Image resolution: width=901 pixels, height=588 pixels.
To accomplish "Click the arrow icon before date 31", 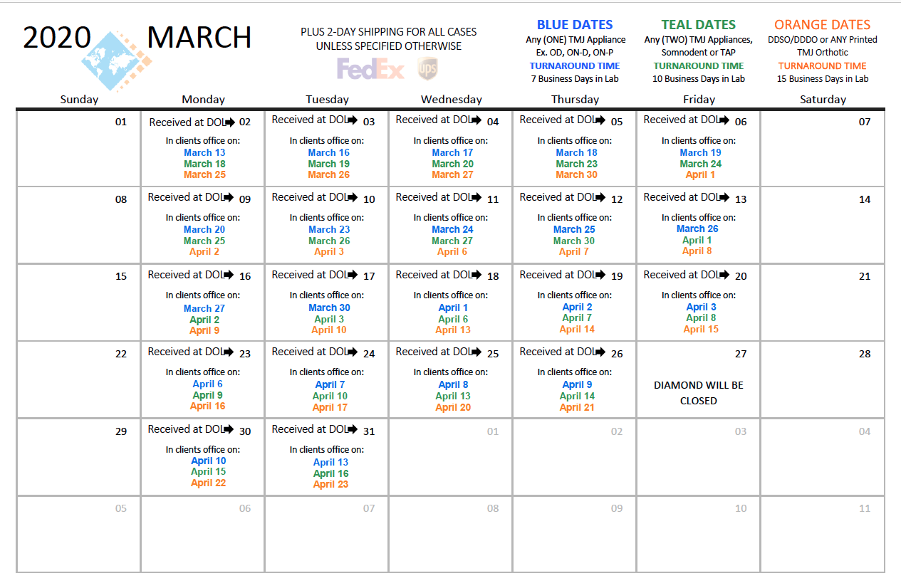I will (354, 429).
